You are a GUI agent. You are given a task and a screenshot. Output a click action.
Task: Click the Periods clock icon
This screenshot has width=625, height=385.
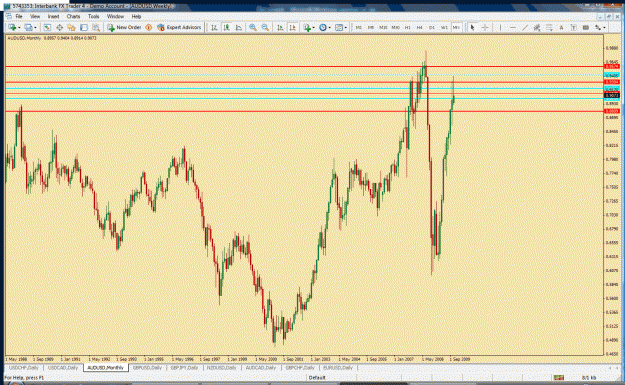pyautogui.click(x=322, y=28)
